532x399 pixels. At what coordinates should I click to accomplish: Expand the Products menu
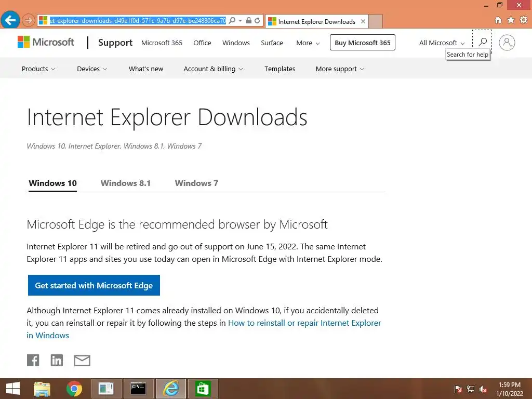point(38,69)
